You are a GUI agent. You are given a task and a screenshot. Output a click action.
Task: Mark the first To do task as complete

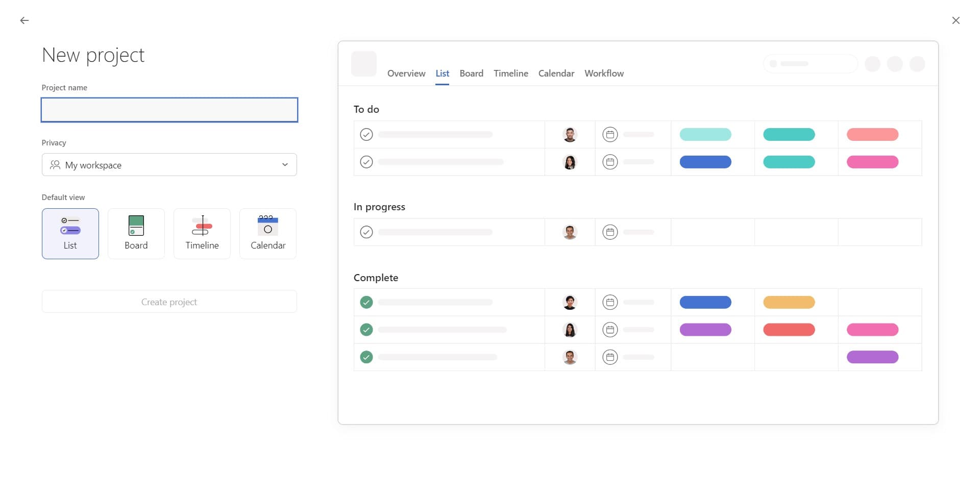click(366, 134)
